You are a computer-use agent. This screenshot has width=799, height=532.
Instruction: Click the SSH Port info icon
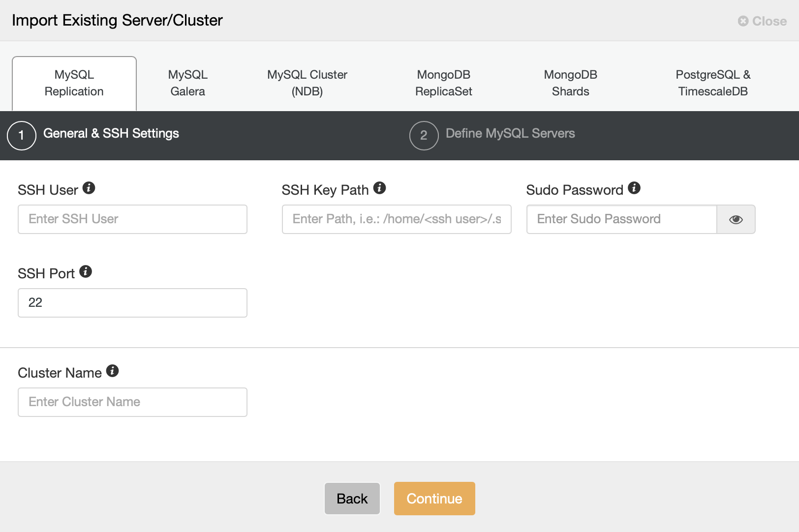point(86,271)
